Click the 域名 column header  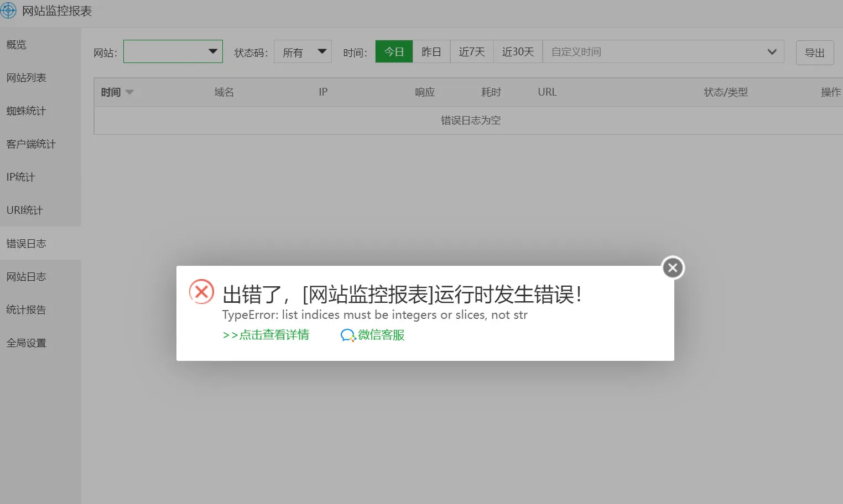[x=224, y=92]
